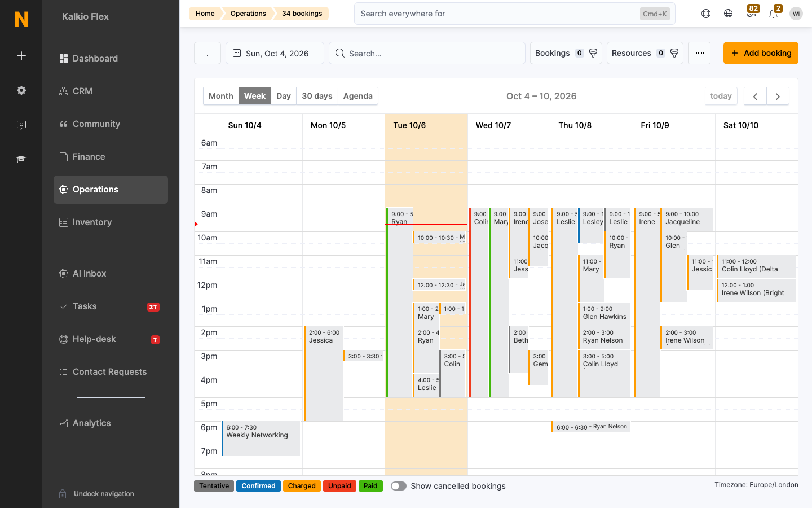Go to next week with right chevron

[778, 96]
